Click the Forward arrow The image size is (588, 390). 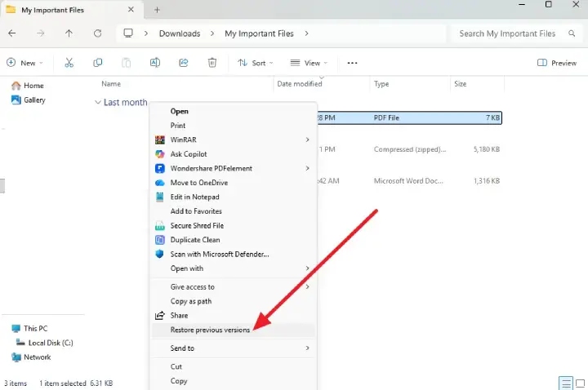(41, 33)
